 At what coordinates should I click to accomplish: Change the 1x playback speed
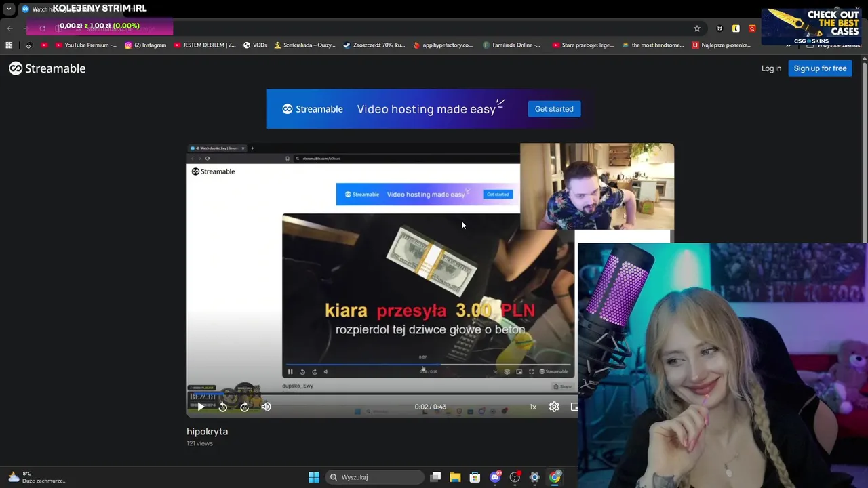tap(533, 407)
